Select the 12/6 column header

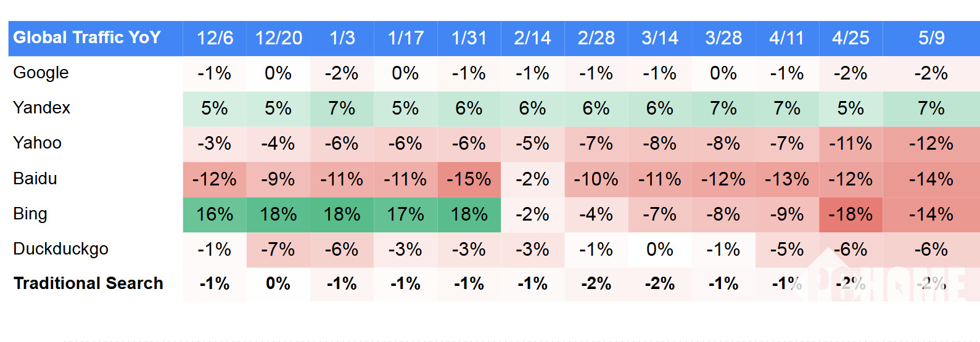[x=215, y=38]
